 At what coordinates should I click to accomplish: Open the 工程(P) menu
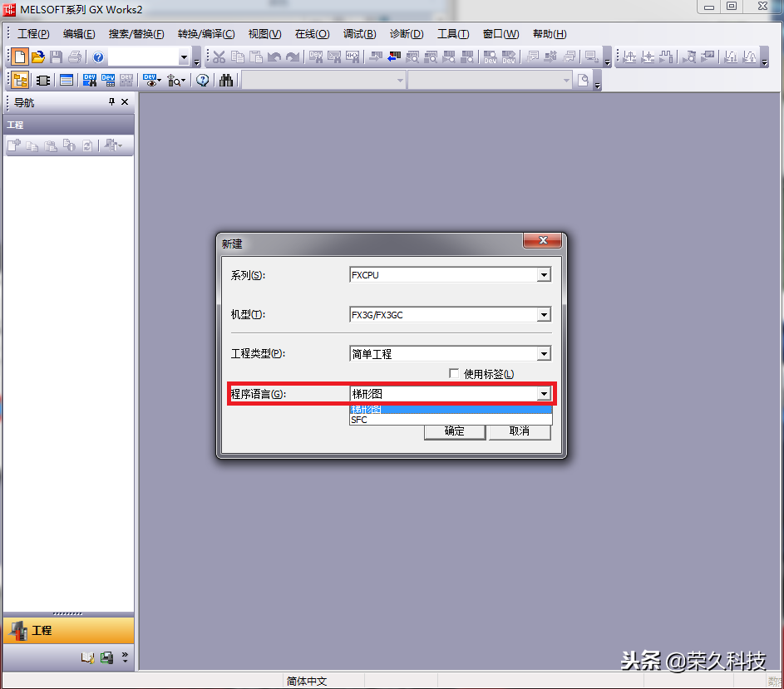tap(33, 34)
